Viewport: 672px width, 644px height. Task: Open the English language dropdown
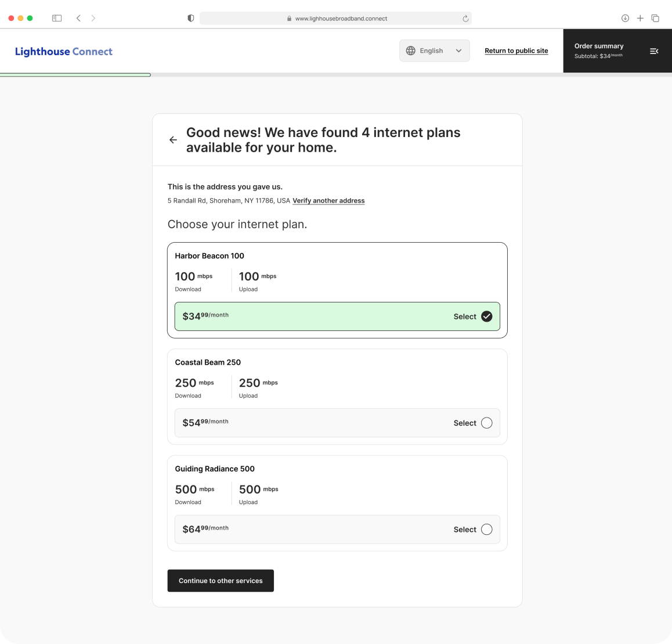434,51
